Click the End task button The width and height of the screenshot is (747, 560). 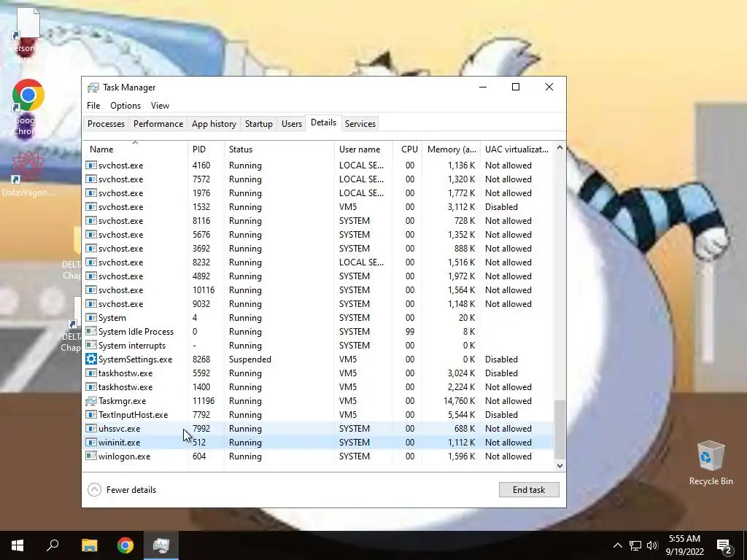pos(529,489)
